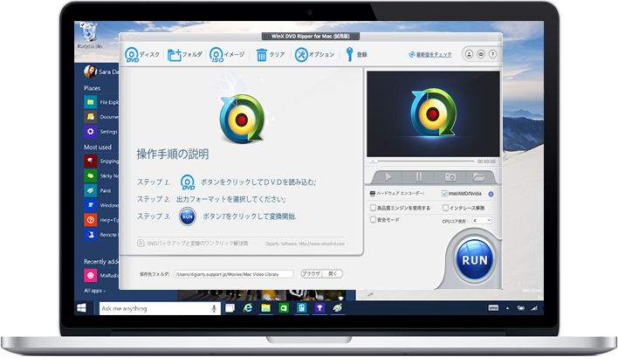The image size is (618, 364).
Task: Open the CPUコア使用 core count dropdown
Action: click(482, 221)
